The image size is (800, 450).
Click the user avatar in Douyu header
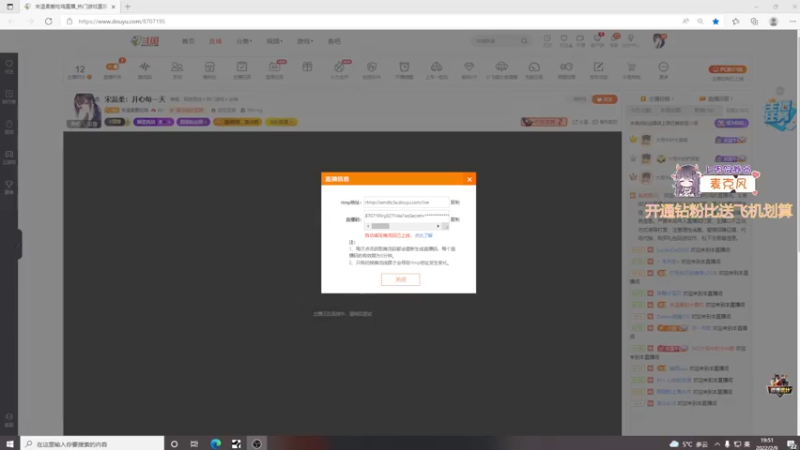(659, 41)
